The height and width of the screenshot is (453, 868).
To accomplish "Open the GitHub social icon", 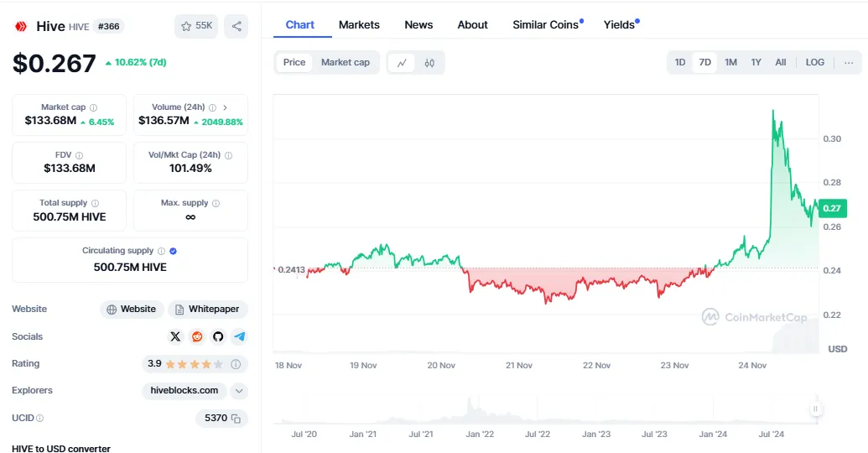I will pyautogui.click(x=218, y=336).
